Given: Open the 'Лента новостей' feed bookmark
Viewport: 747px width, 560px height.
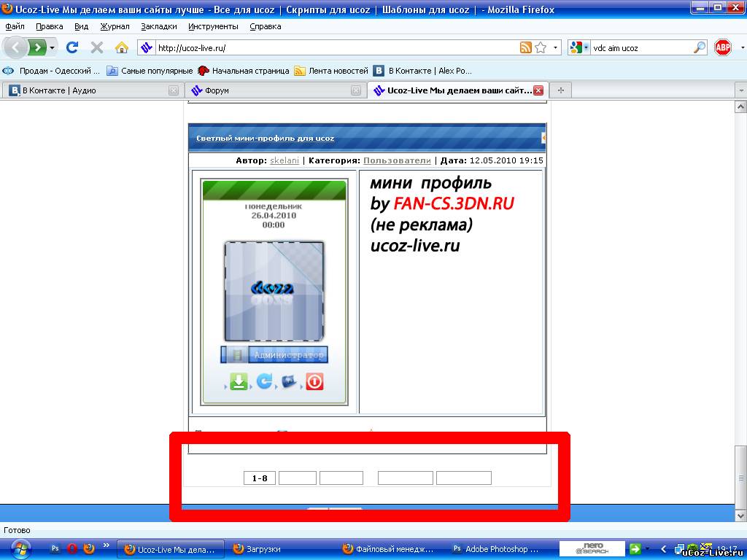Looking at the screenshot, I should click(x=332, y=71).
